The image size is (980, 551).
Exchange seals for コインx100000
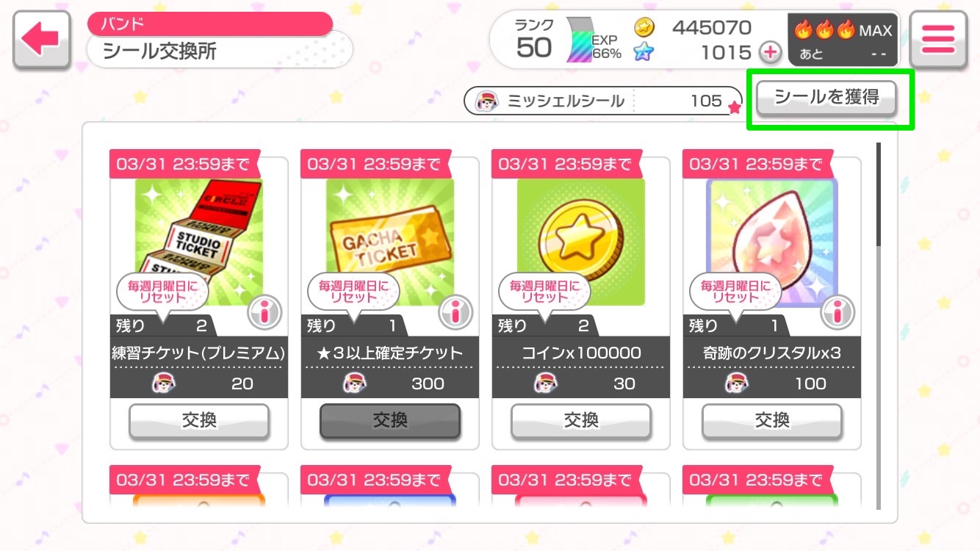point(581,420)
